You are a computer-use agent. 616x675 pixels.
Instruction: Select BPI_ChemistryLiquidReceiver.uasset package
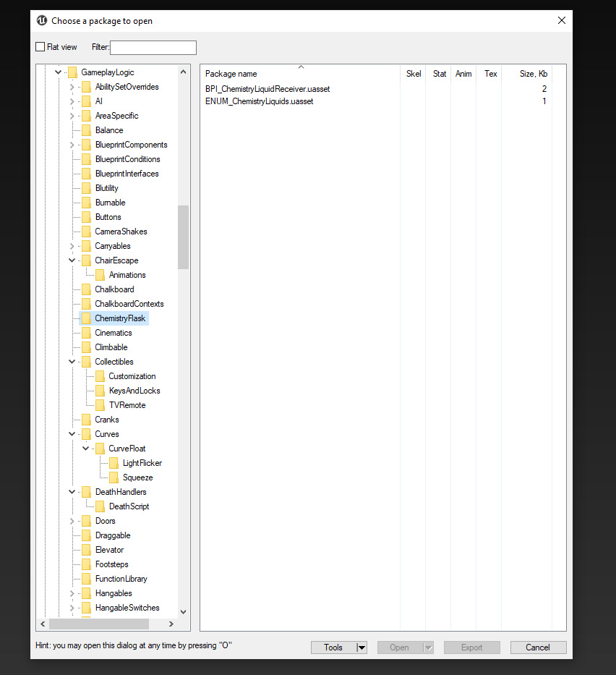(268, 89)
